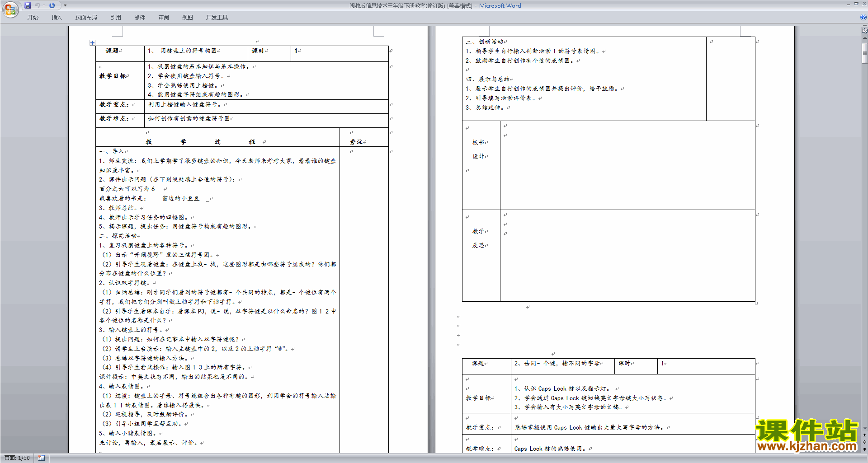This screenshot has height=463, width=868.
Task: Open Microsoft Word help
Action: tap(863, 17)
